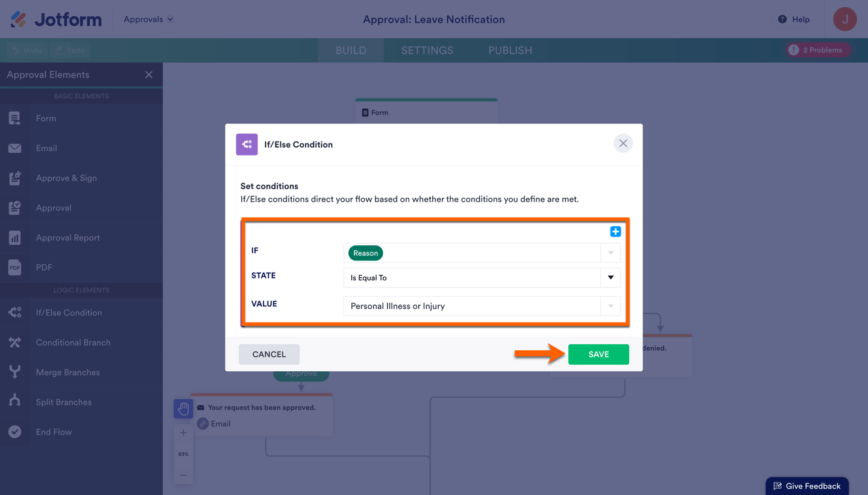This screenshot has height=495, width=868.
Task: Click the blue plus add-condition icon
Action: (615, 232)
